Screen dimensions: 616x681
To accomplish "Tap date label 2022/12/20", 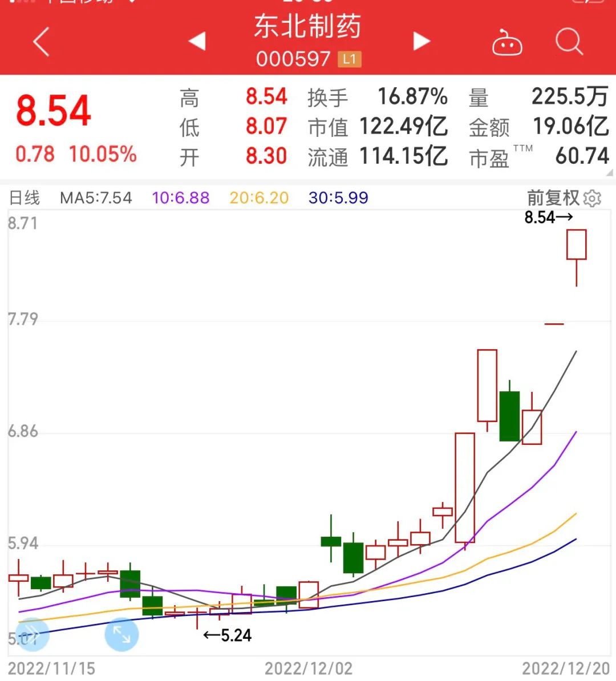I will (566, 668).
